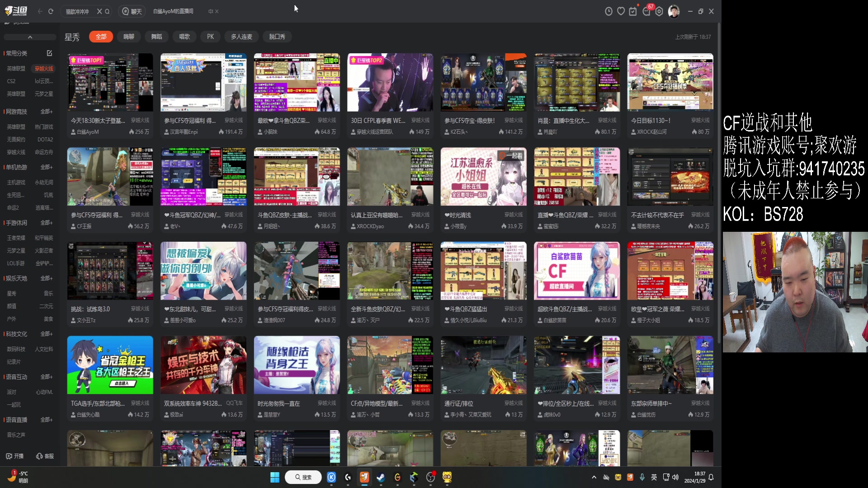The height and width of the screenshot is (488, 868).
Task: Open the taskbar clock showing 18:37
Action: click(695, 477)
